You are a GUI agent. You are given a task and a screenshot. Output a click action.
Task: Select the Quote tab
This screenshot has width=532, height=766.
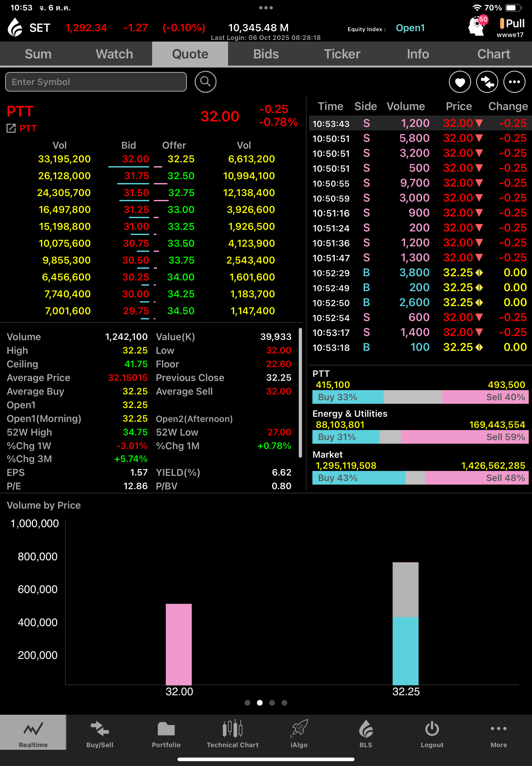190,54
